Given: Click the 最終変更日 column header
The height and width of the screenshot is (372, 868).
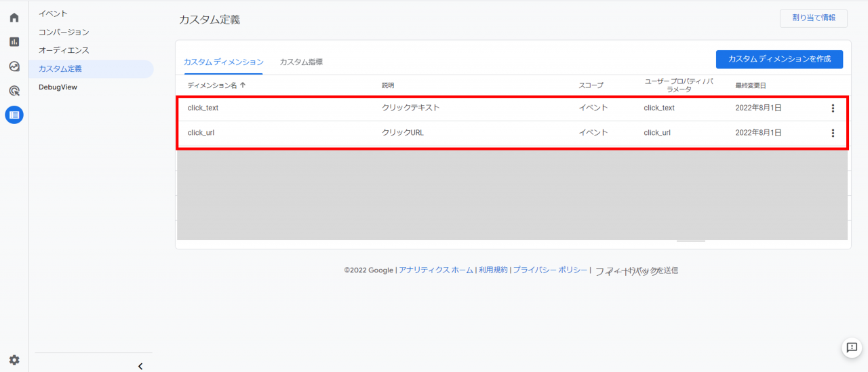Looking at the screenshot, I should coord(751,85).
